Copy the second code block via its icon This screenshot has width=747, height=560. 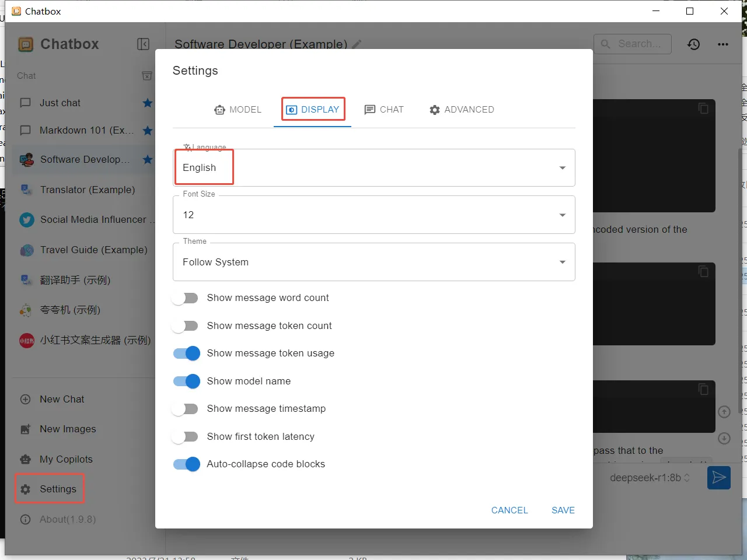point(703,271)
